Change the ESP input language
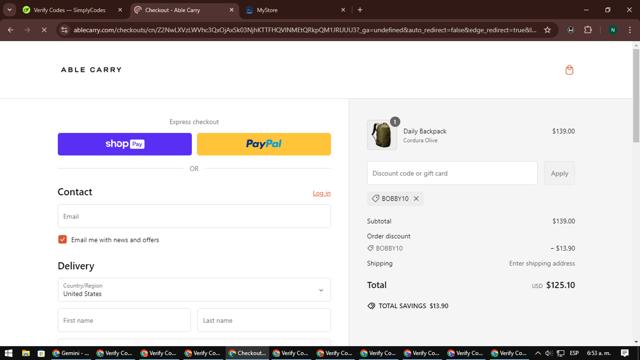The height and width of the screenshot is (360, 640). click(x=574, y=353)
